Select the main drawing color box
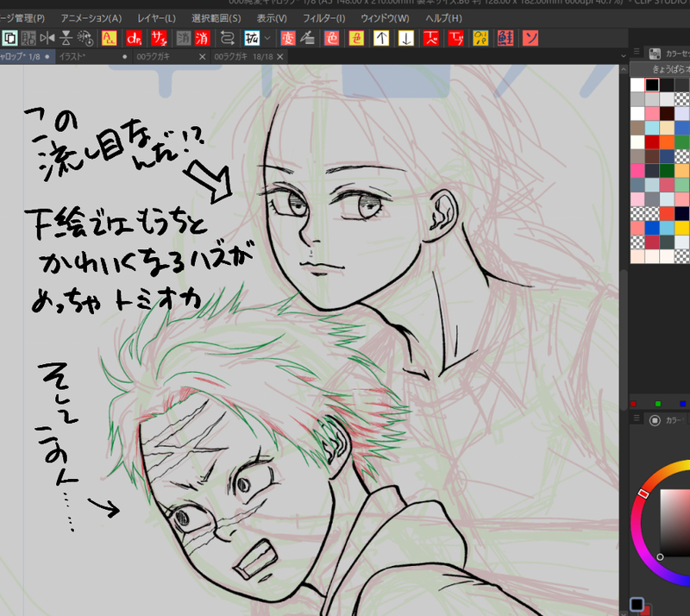Viewport: 690px width, 616px height. click(637, 604)
